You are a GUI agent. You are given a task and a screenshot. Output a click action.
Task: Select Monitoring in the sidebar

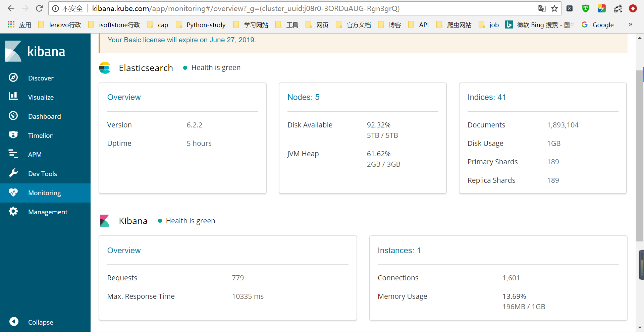(45, 193)
